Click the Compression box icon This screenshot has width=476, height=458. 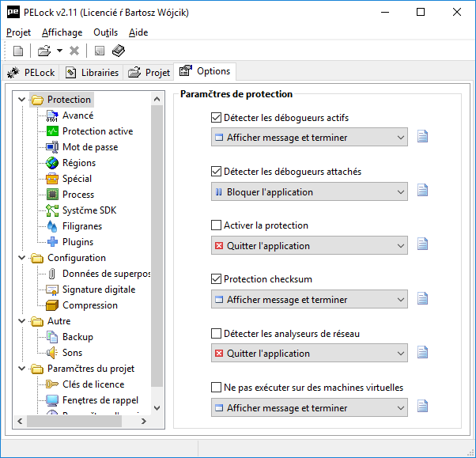coord(52,305)
